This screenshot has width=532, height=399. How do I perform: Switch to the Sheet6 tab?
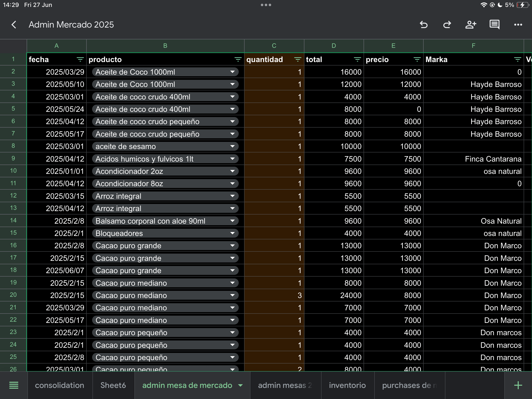(x=113, y=385)
